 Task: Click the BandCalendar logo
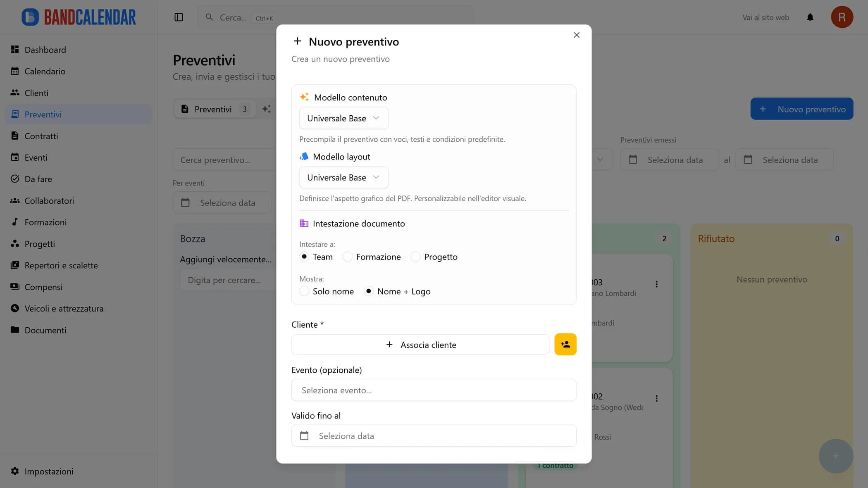pyautogui.click(x=79, y=17)
